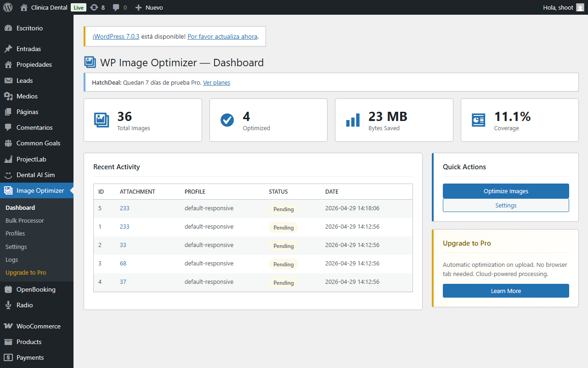
Task: Click the Leads envelope icon
Action: point(8,80)
